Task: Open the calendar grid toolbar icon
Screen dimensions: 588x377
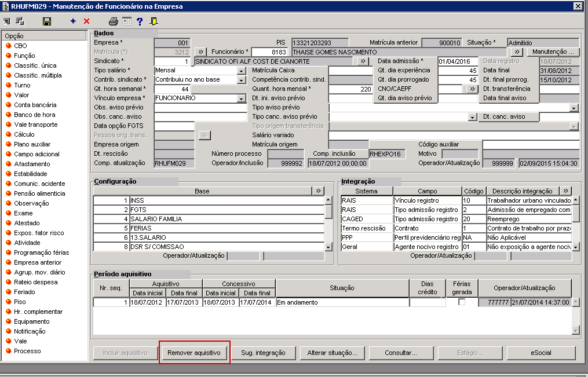Action: (126, 21)
